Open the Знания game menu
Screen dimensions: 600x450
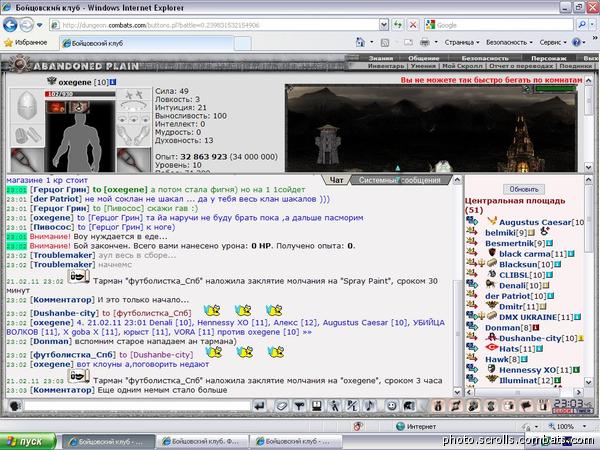tap(380, 58)
